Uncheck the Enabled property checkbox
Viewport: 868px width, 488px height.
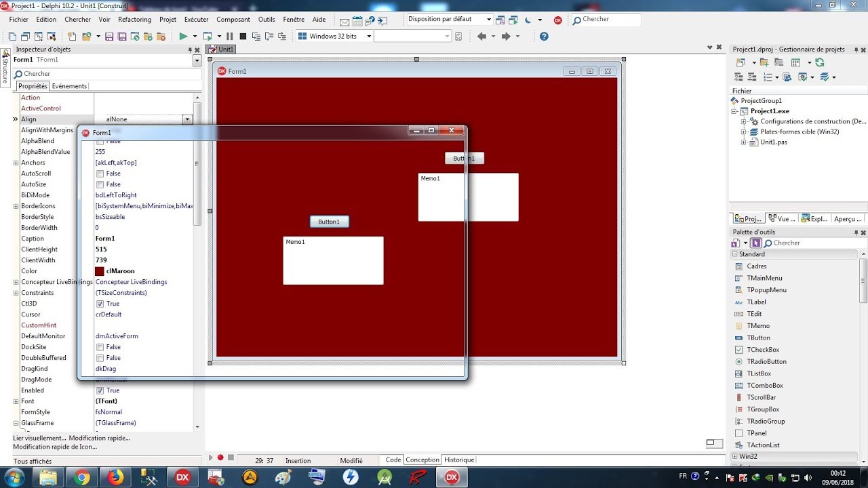tap(100, 390)
